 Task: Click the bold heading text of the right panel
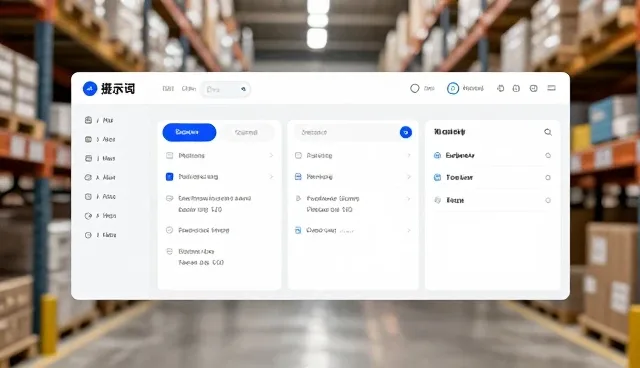tap(449, 132)
